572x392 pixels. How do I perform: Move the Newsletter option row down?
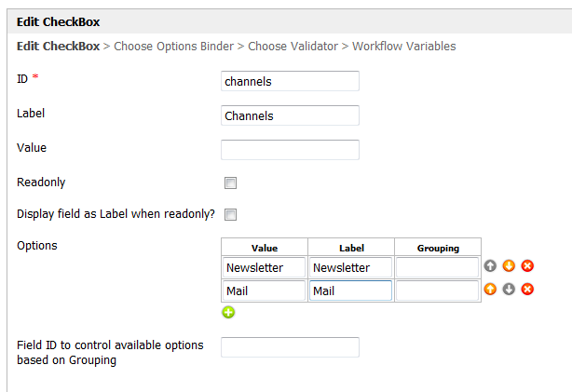pyautogui.click(x=509, y=266)
